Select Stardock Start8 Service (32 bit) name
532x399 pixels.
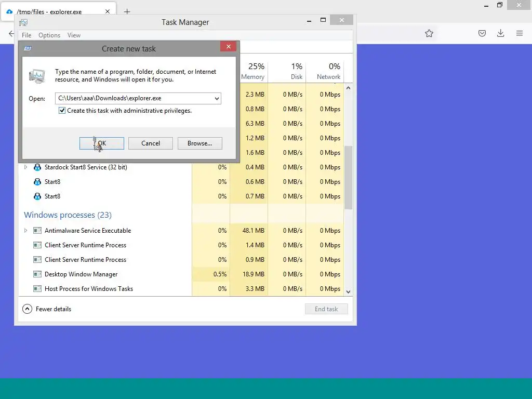pos(86,167)
